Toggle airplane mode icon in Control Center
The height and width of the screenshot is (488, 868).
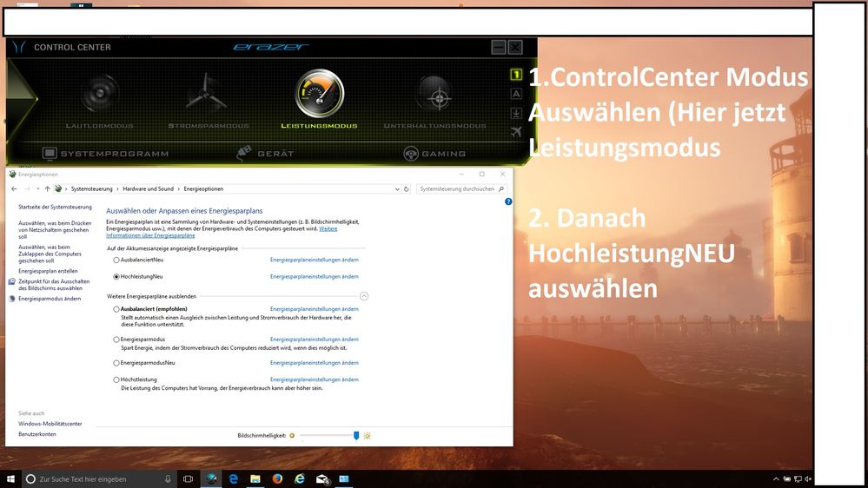pos(516,131)
